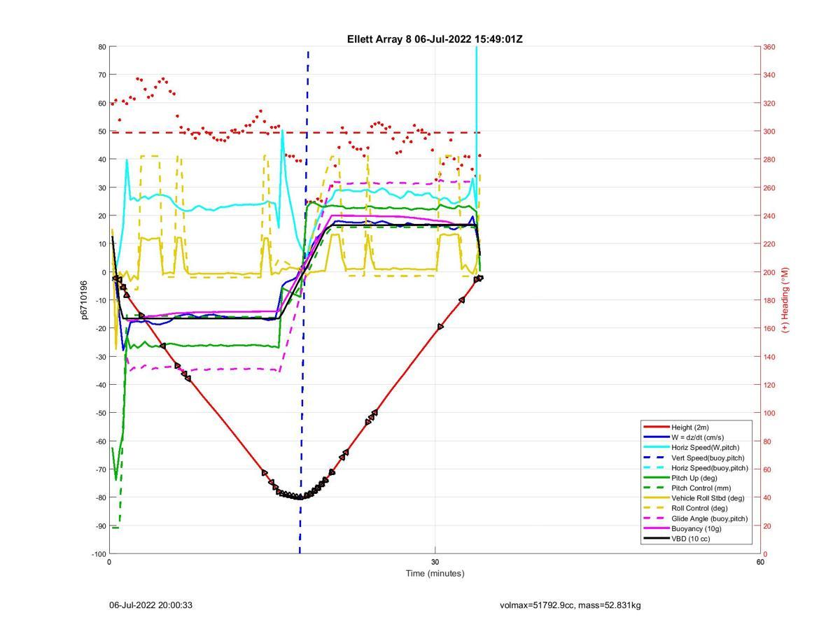Screen dimensions: 840x622
Task: Click the 'volmax=51792.9cc, mass=52.831kg' footer text
Action: coord(570,605)
